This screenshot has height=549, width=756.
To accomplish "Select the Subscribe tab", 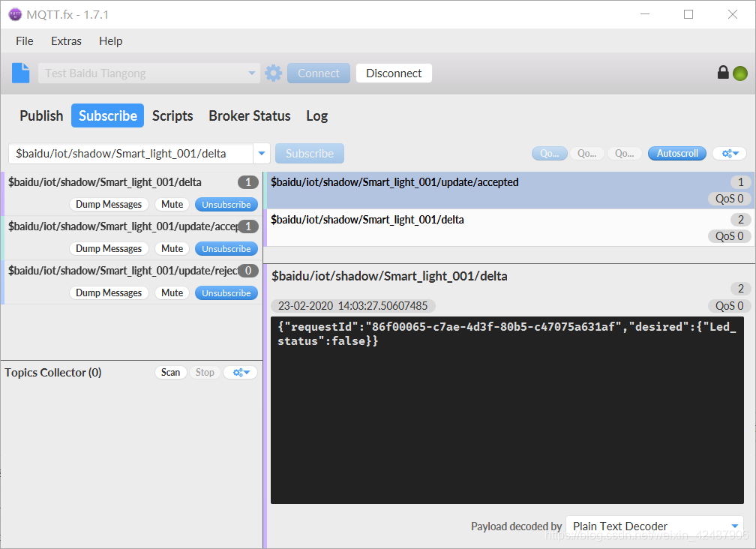I will [107, 115].
